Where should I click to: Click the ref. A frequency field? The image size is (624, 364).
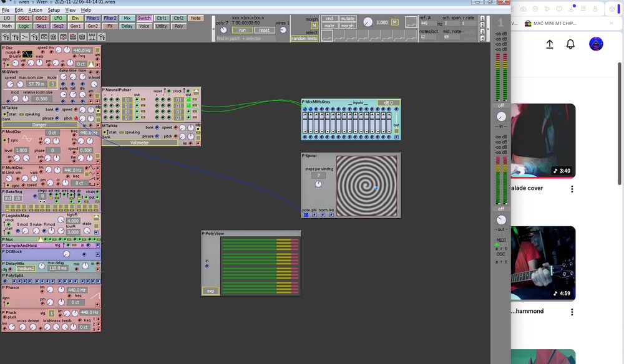coord(427,23)
